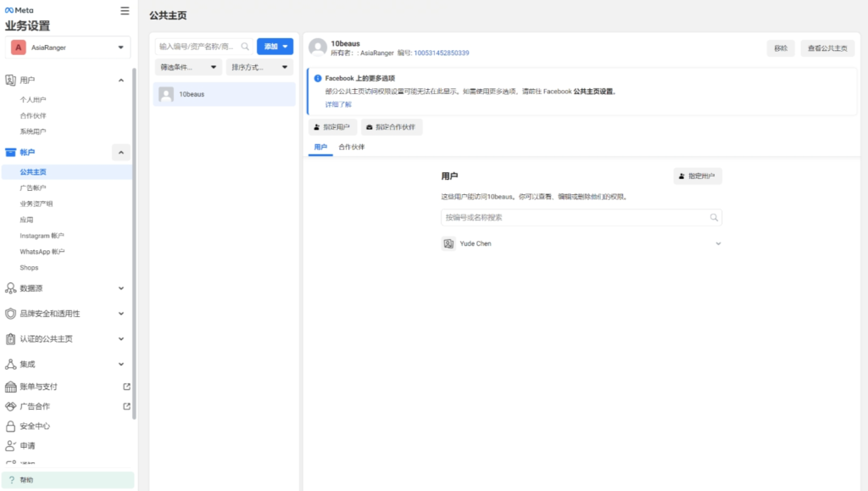Image resolution: width=868 pixels, height=491 pixels.
Task: Expand 认证的公共主页 chevron
Action: (120, 338)
